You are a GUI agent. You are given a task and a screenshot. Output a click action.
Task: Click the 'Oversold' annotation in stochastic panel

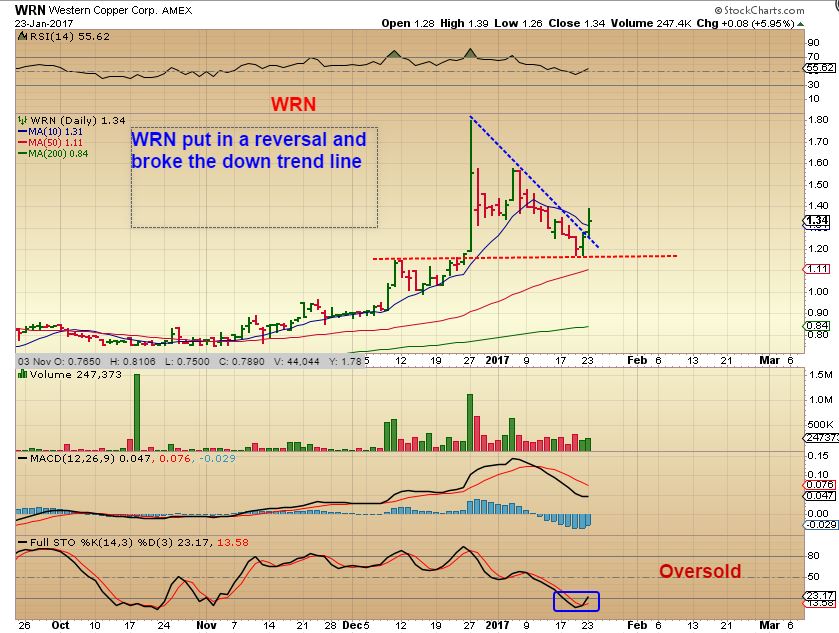[700, 571]
